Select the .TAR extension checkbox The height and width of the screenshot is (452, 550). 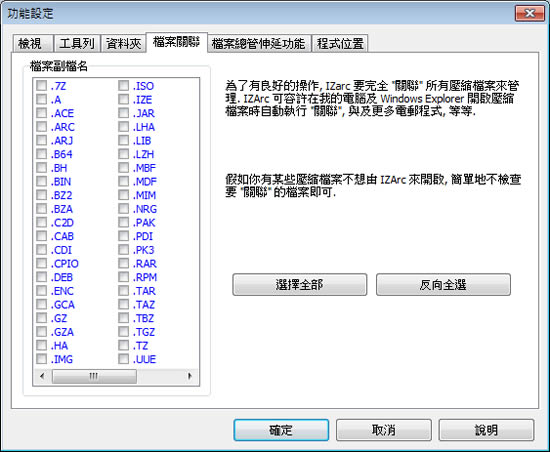(123, 290)
